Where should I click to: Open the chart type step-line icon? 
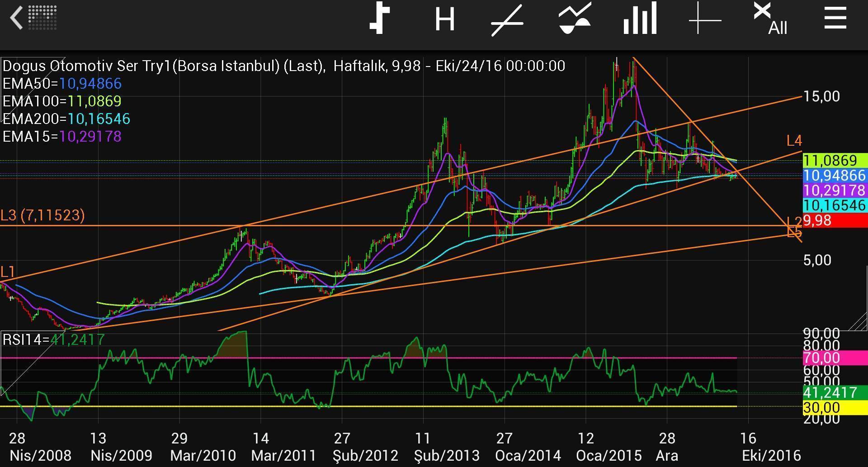click(x=380, y=19)
